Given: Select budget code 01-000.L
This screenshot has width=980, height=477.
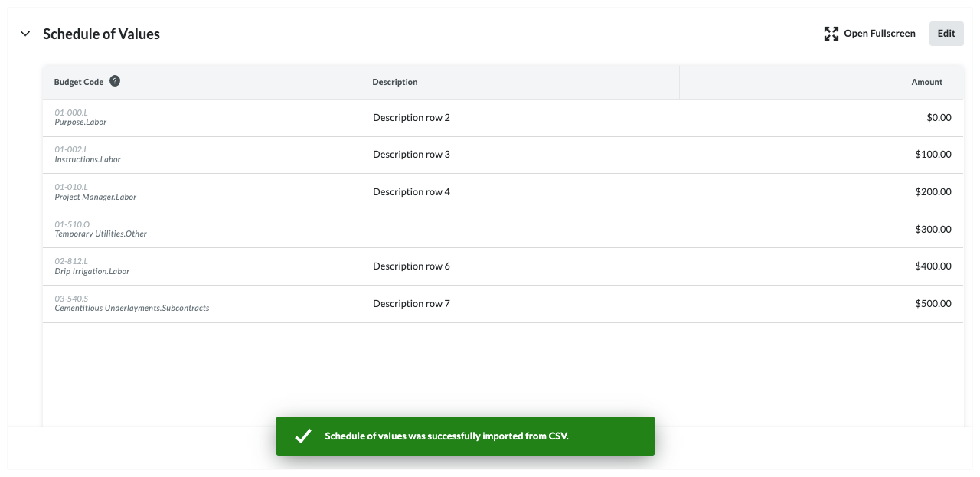Looking at the screenshot, I should click(71, 113).
